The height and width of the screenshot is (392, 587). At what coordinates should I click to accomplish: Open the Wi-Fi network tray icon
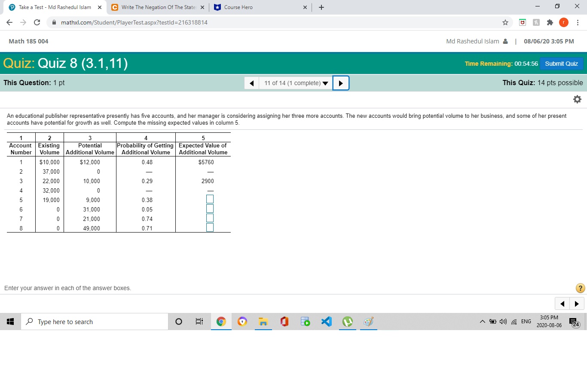514,322
